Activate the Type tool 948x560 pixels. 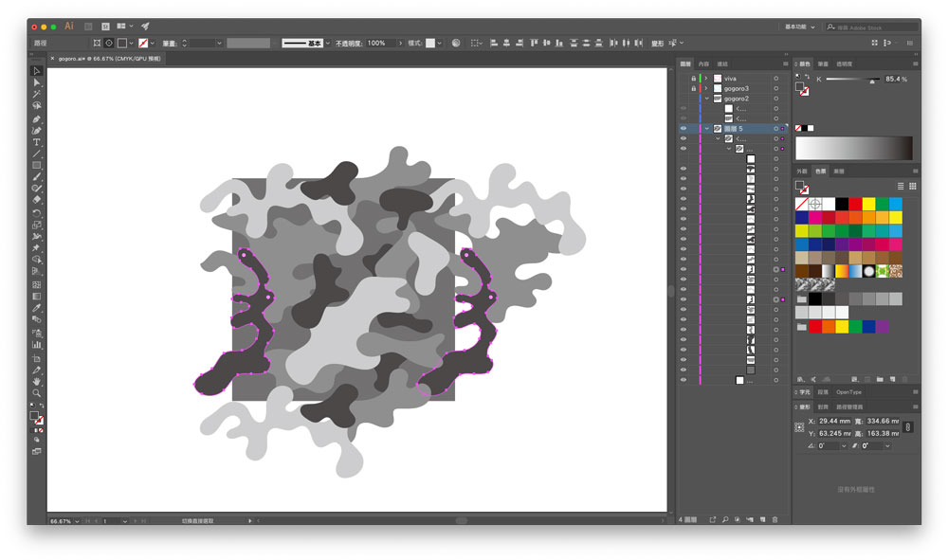[37, 141]
